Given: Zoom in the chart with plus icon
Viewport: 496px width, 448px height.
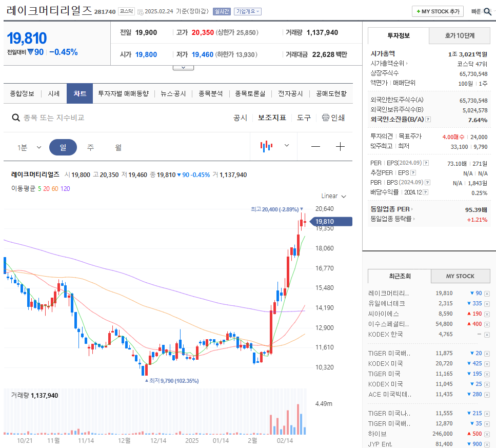Looking at the screenshot, I should [340, 146].
